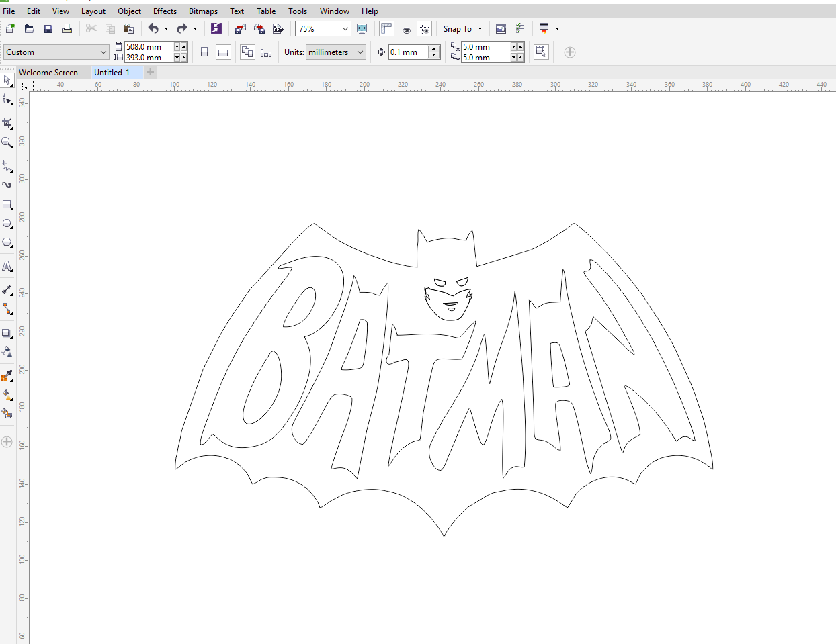Choose the Rectangle tool
The width and height of the screenshot is (836, 644).
tap(7, 204)
